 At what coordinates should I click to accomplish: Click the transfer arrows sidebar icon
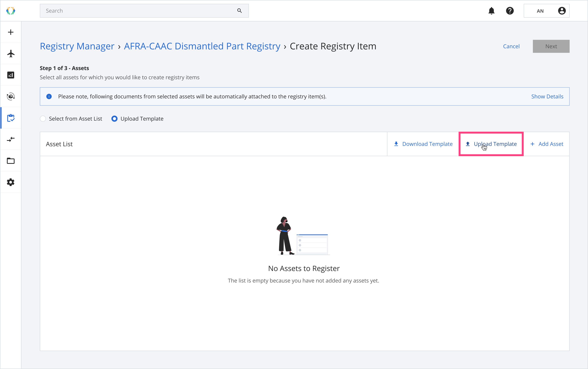click(x=11, y=139)
